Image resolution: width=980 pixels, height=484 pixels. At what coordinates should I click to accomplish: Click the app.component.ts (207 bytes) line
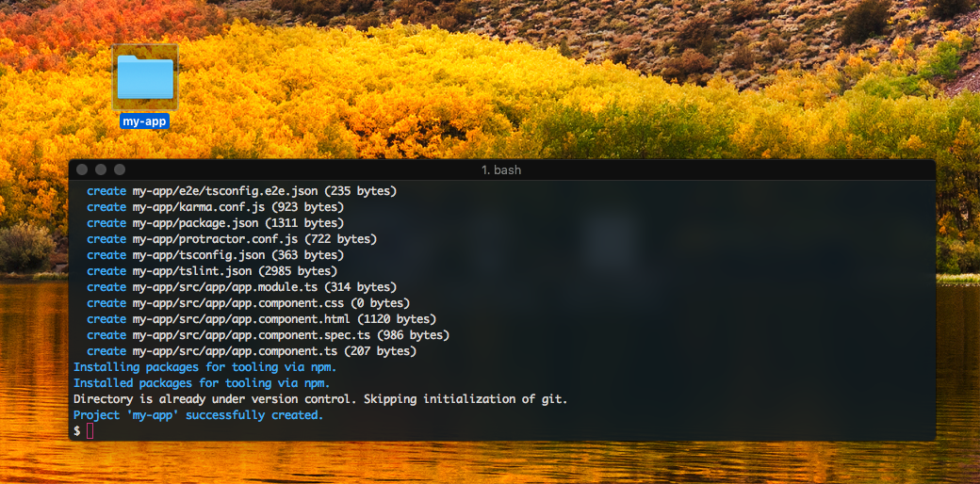point(252,351)
